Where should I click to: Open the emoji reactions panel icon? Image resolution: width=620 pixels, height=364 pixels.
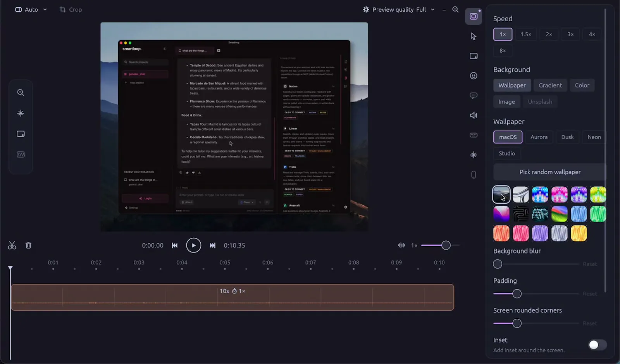[473, 76]
